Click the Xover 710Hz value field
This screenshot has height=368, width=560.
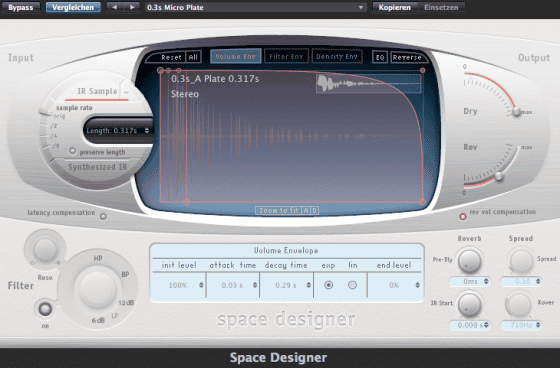(x=521, y=325)
